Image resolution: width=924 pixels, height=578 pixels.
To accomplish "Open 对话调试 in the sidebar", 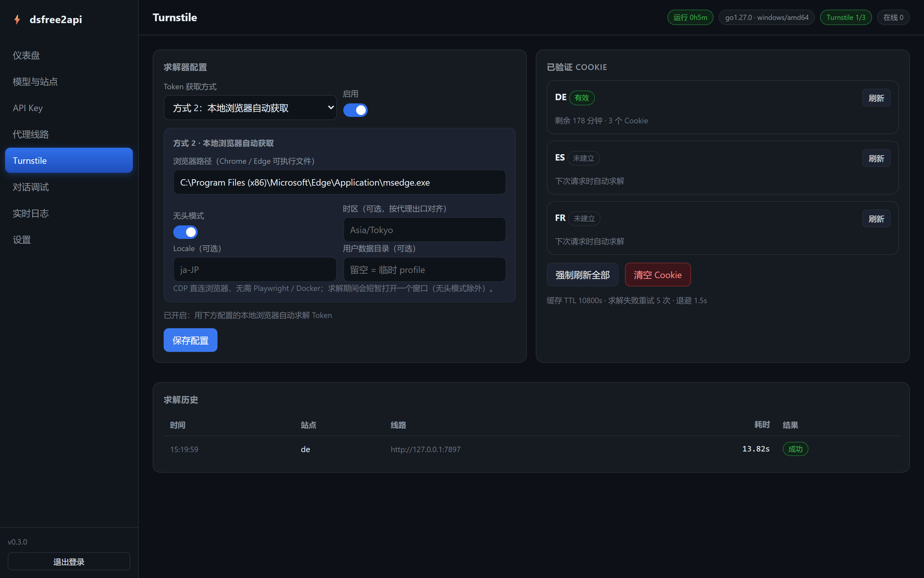I will 69,187.
